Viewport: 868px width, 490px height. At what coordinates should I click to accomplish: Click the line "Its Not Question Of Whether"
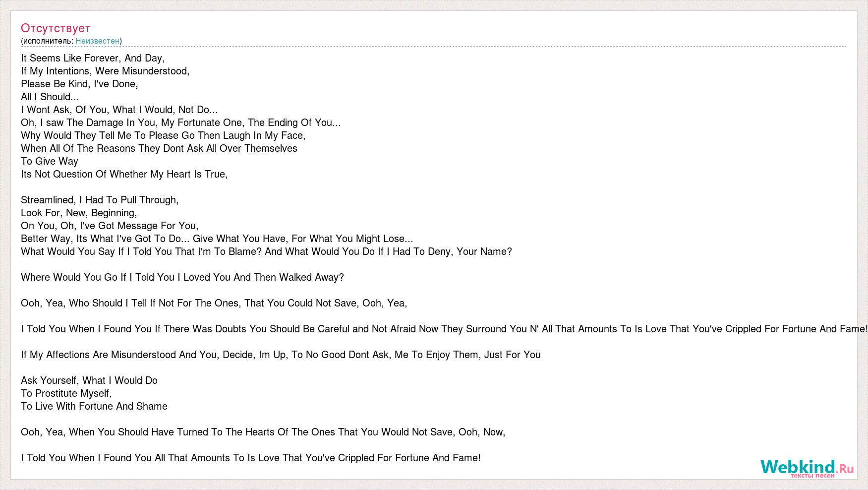point(124,174)
